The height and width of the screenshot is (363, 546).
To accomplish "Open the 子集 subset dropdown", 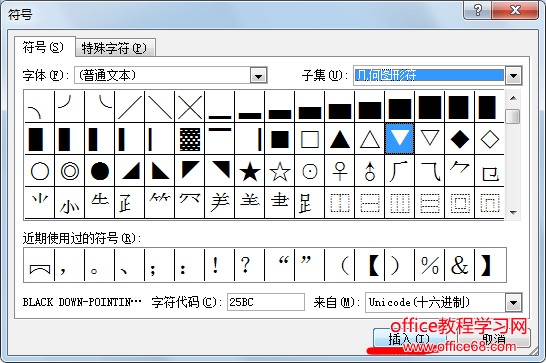I will (x=514, y=75).
